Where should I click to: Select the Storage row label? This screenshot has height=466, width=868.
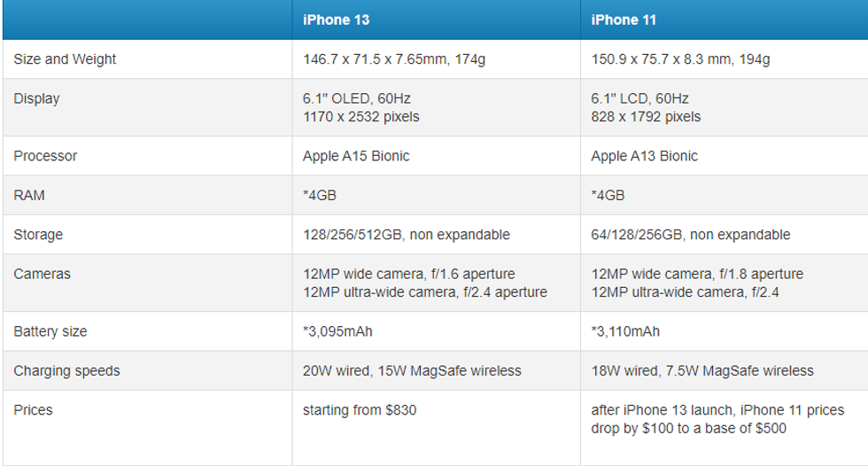[x=38, y=235]
